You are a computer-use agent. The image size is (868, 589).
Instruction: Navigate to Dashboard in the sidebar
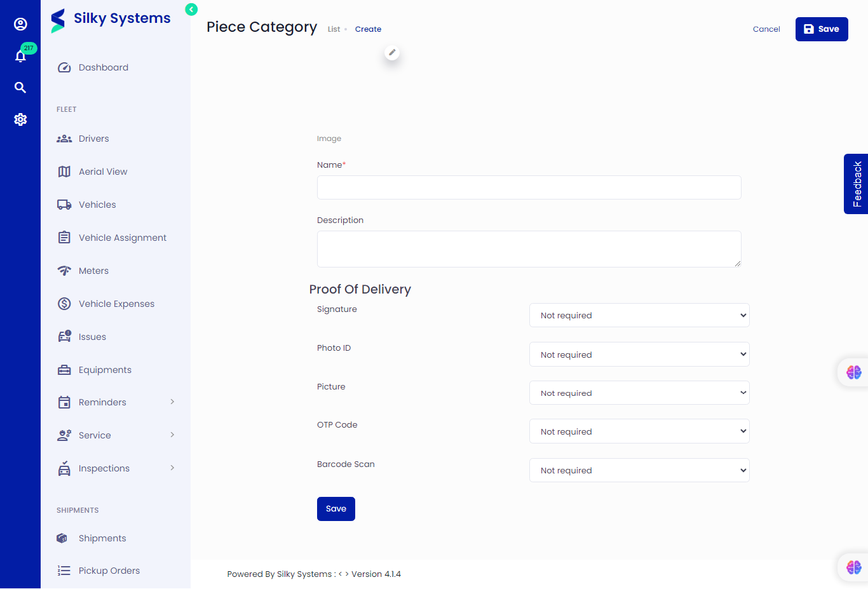[x=104, y=67]
